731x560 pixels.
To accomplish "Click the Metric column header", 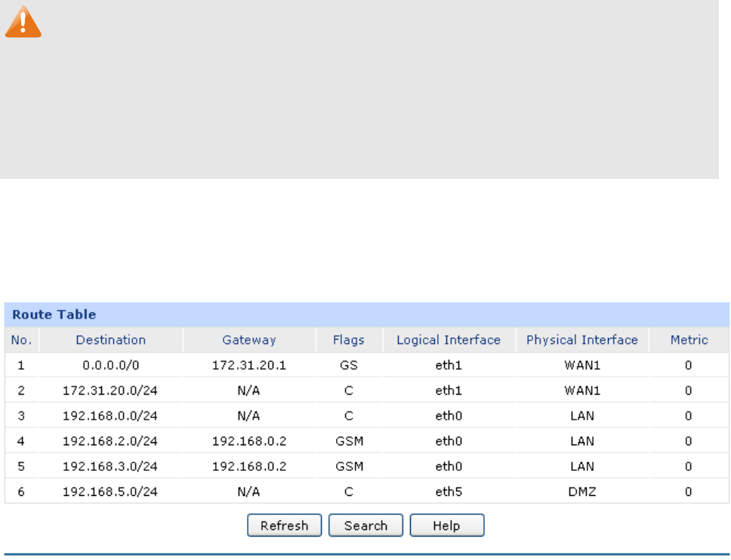I will coord(689,340).
